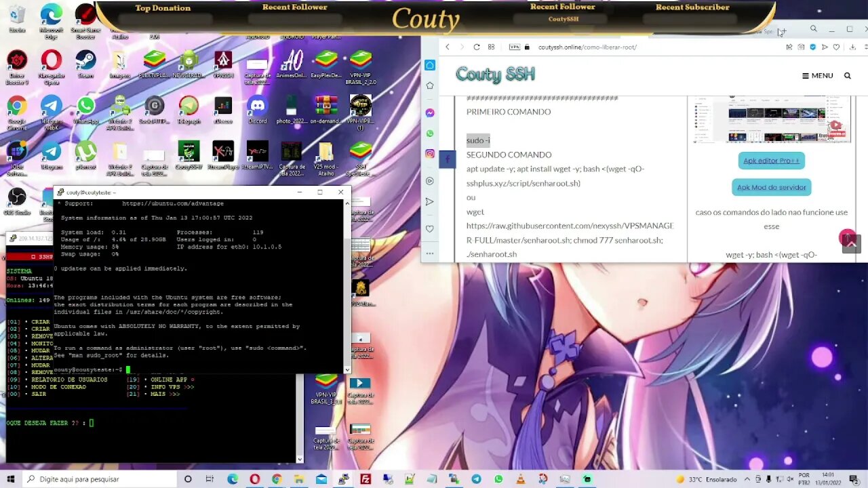The image size is (868, 488).
Task: Open Opera speed dial grid icon
Action: click(491, 47)
